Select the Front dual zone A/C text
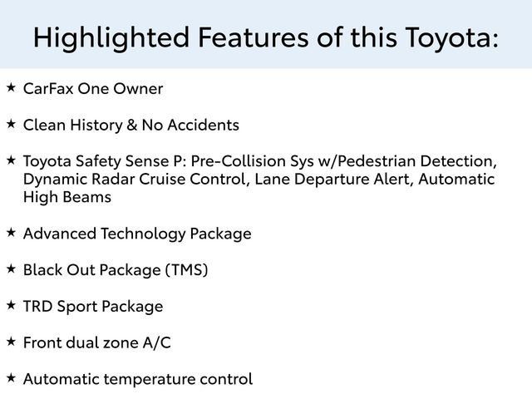 pyautogui.click(x=97, y=342)
